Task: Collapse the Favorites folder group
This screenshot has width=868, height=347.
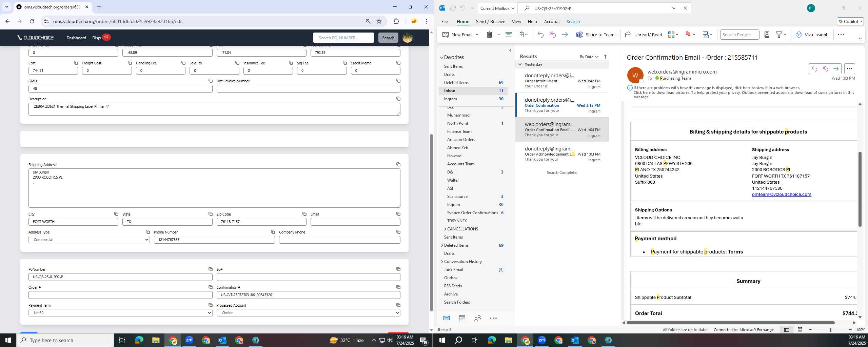Action: [x=442, y=58]
